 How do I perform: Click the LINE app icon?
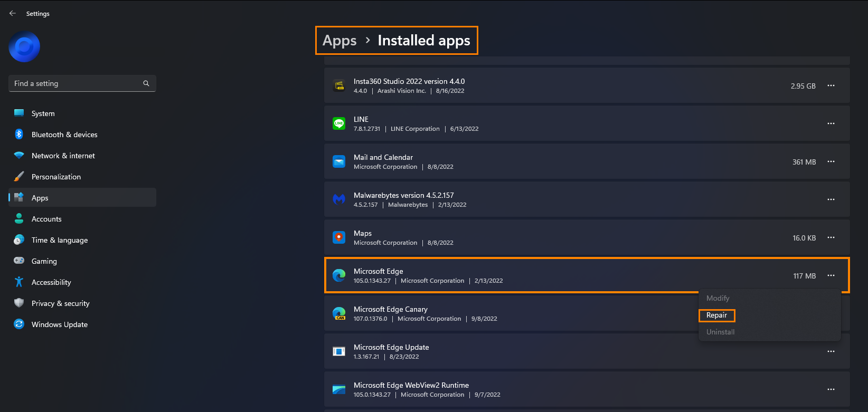[339, 123]
